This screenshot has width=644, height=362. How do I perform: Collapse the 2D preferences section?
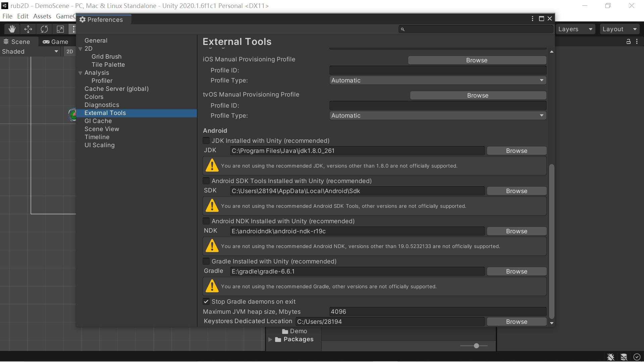pos(80,49)
